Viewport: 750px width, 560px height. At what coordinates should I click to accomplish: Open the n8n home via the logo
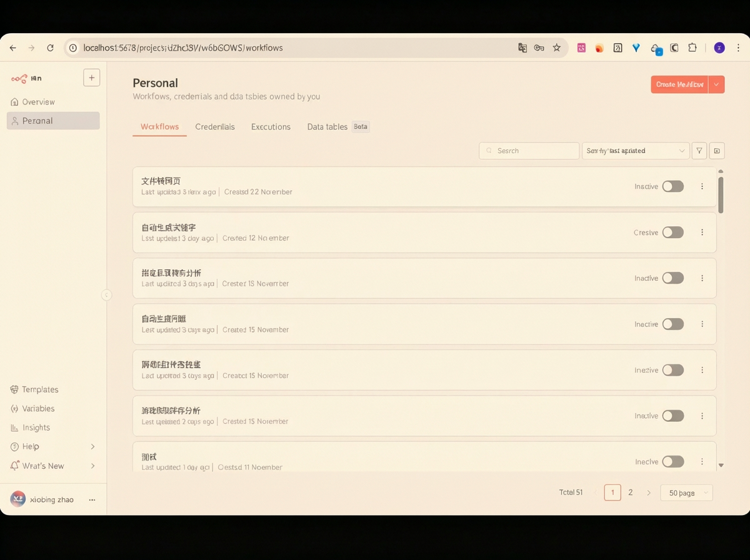click(x=19, y=77)
